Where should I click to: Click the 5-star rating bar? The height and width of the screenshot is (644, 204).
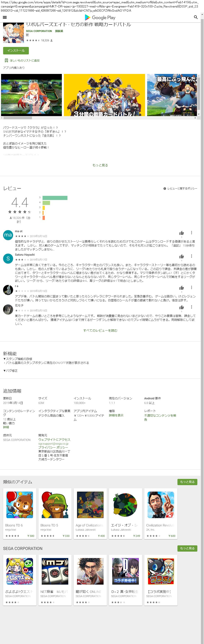pos(55,198)
